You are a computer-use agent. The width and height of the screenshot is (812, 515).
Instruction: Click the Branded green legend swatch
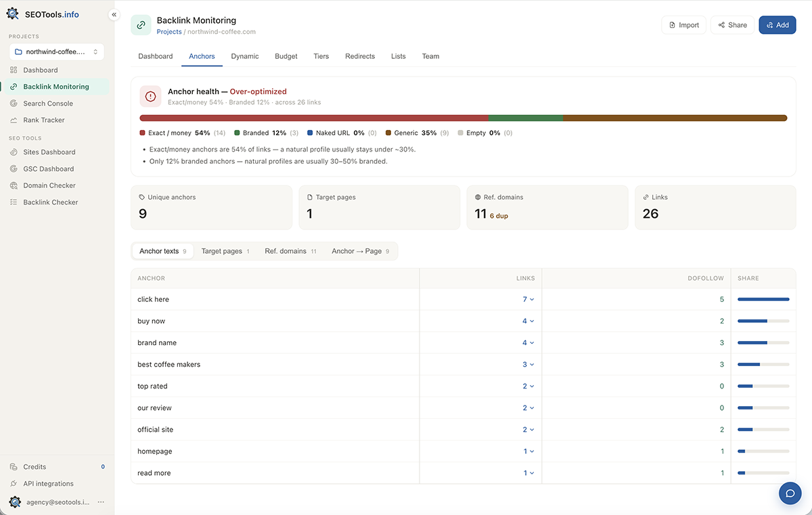pos(237,133)
